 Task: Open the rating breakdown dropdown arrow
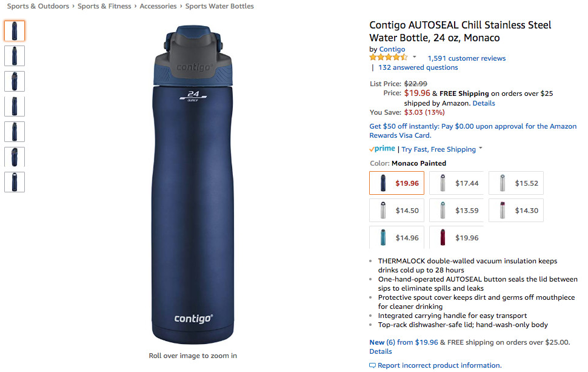point(415,58)
